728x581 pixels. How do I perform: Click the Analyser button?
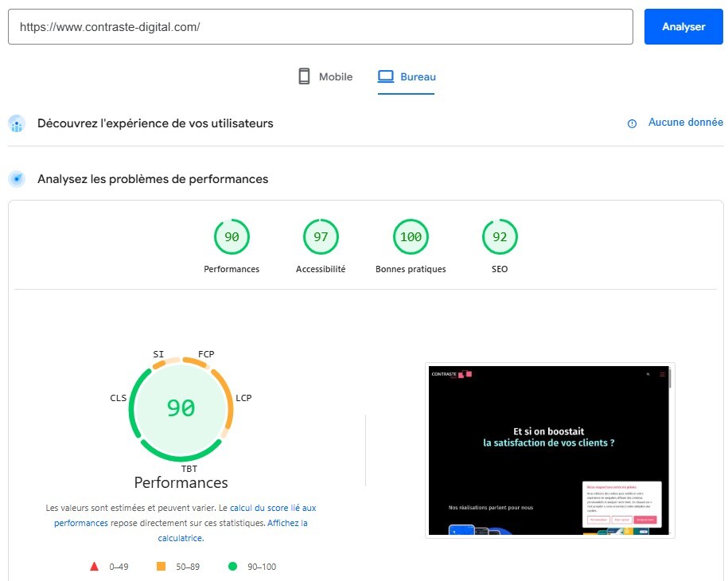683,27
